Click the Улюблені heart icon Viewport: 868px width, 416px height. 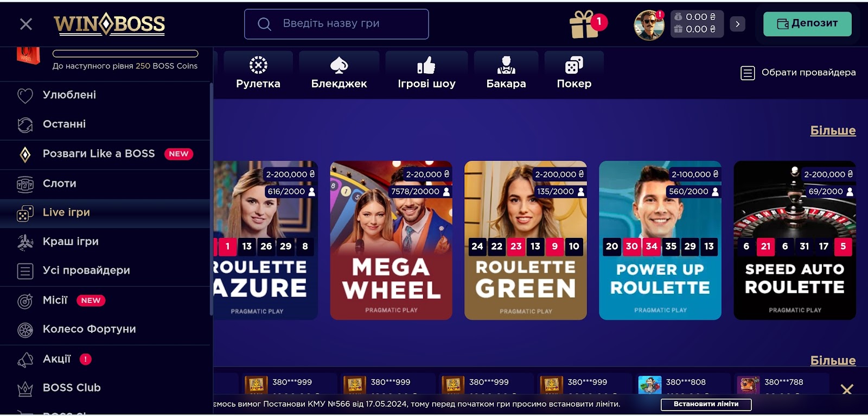pyautogui.click(x=25, y=96)
